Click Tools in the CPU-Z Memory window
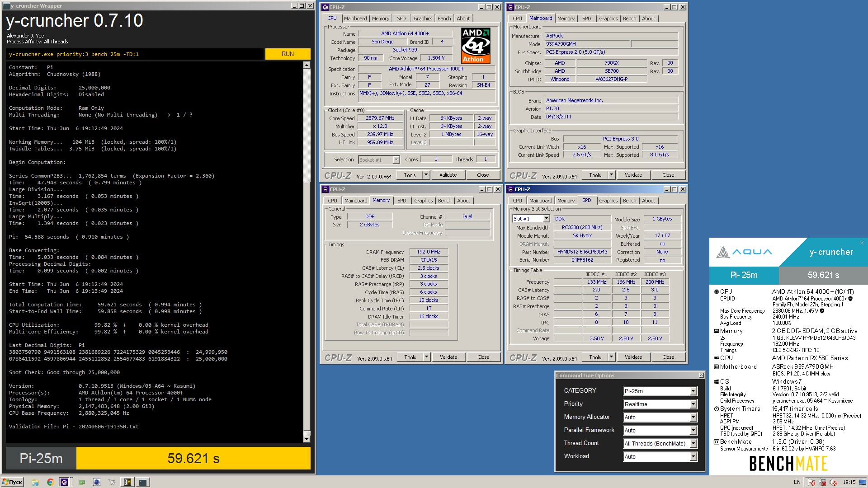The height and width of the screenshot is (488, 868). [410, 357]
